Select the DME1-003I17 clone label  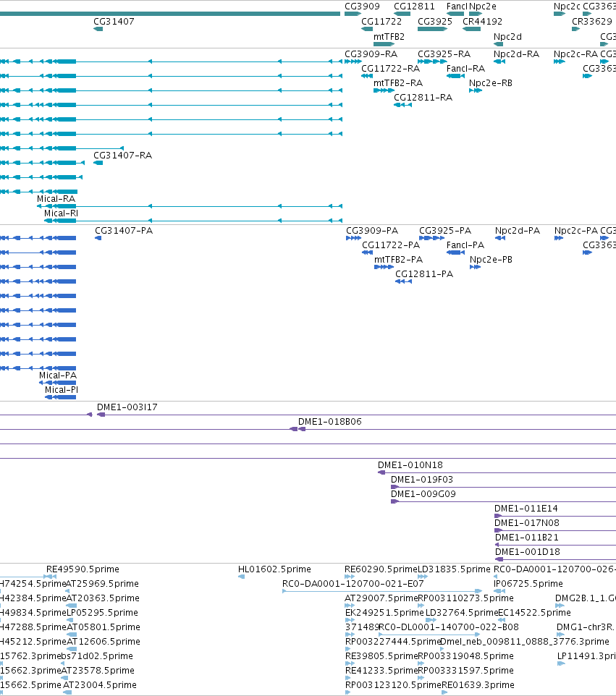(127, 407)
